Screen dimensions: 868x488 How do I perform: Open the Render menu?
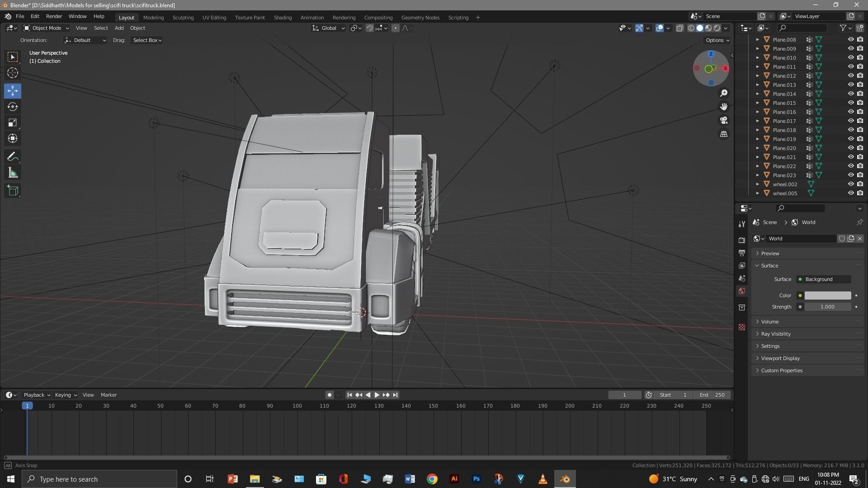(54, 16)
